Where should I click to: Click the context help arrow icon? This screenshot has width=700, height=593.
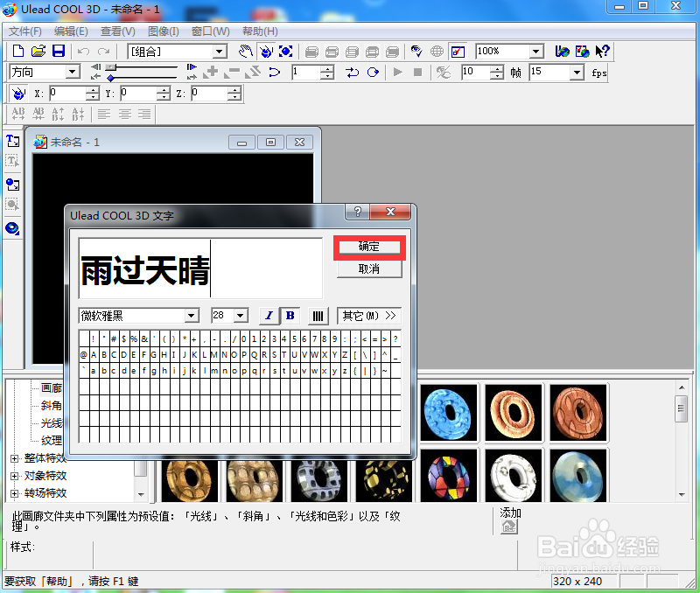click(x=602, y=52)
